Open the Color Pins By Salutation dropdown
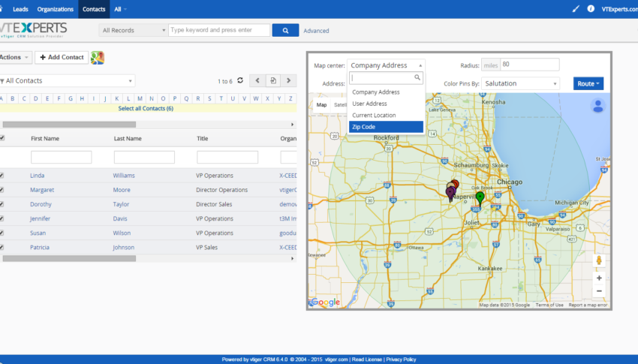 [520, 83]
